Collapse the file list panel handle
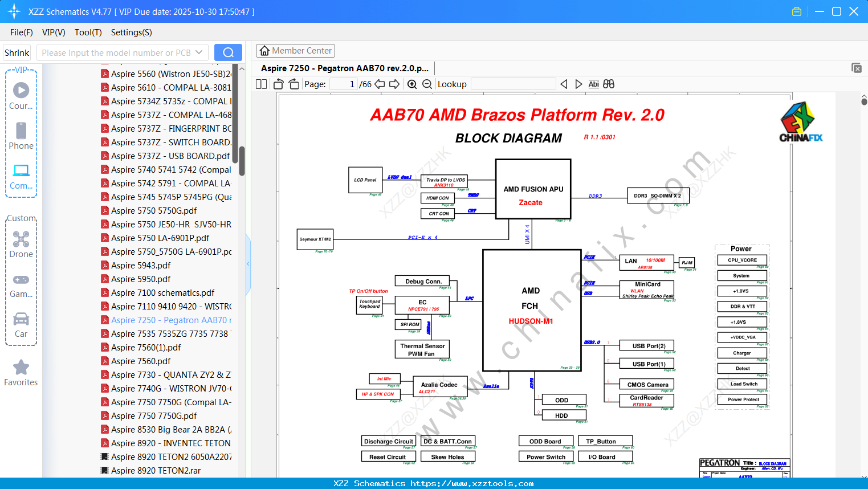This screenshot has width=868, height=489. [248, 264]
